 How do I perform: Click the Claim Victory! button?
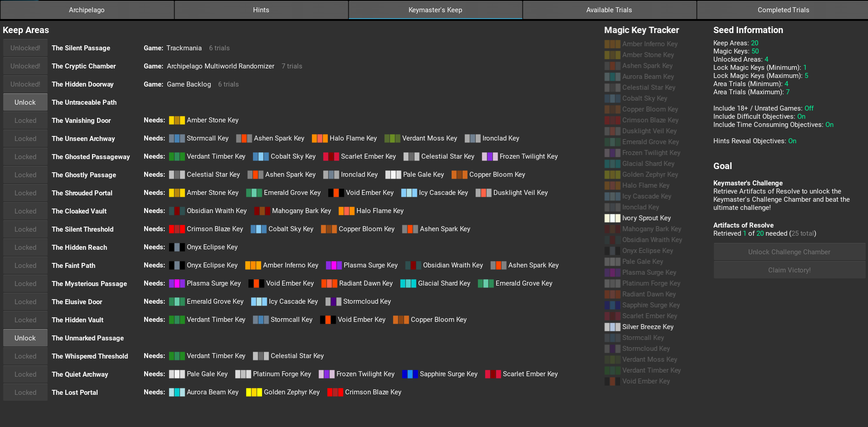(x=789, y=270)
